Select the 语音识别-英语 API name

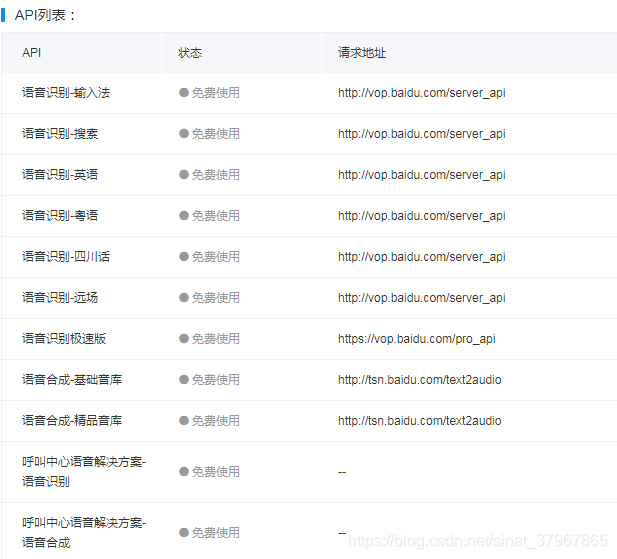pyautogui.click(x=60, y=175)
